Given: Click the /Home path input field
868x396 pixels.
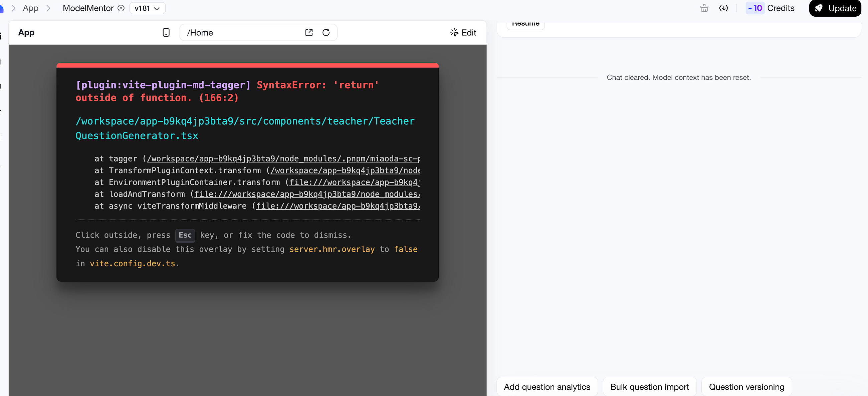Looking at the screenshot, I should coord(258,32).
